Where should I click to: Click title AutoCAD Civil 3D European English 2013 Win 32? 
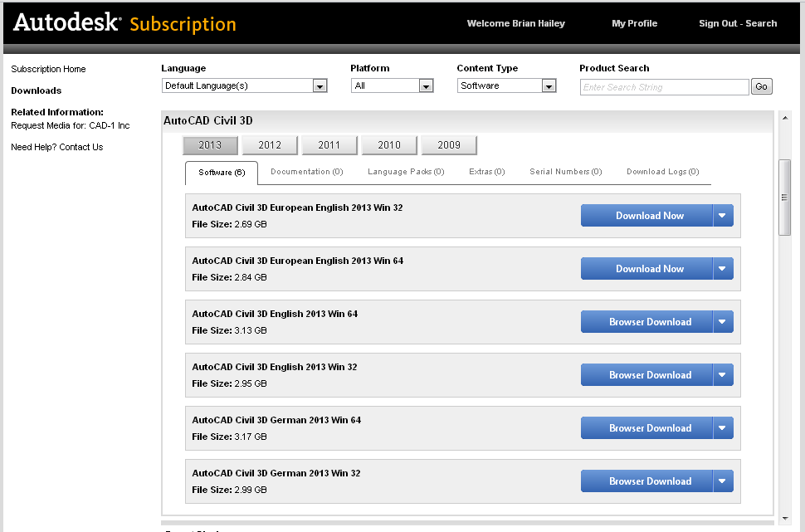tap(297, 207)
